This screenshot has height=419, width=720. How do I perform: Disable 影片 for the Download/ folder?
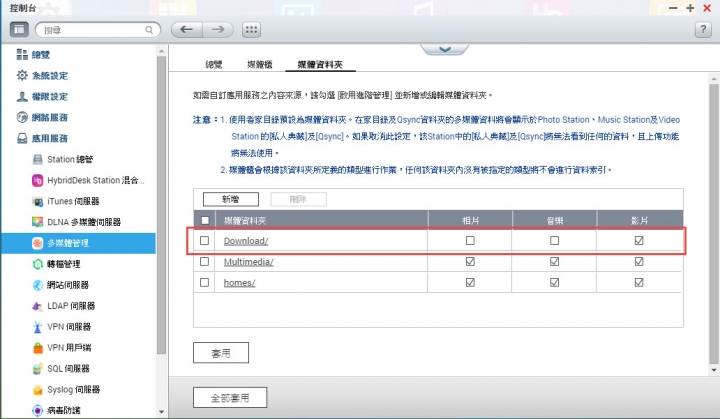pos(639,240)
